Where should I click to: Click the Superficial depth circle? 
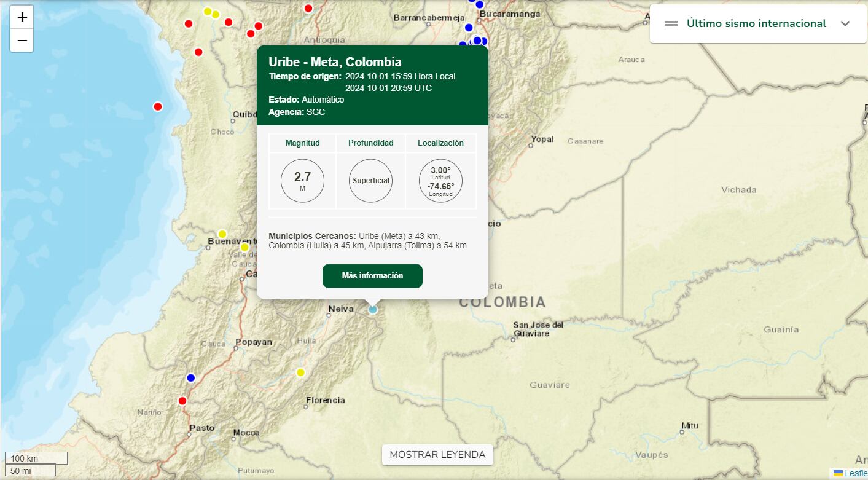pyautogui.click(x=371, y=181)
